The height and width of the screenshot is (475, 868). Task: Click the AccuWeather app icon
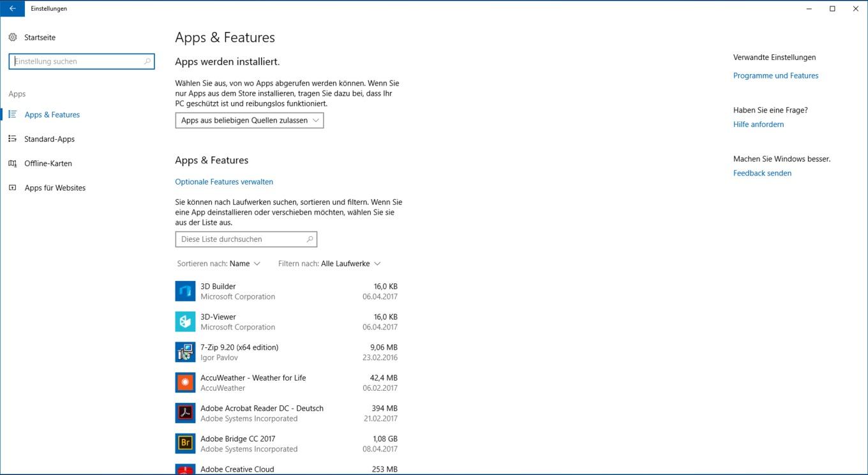(x=185, y=382)
